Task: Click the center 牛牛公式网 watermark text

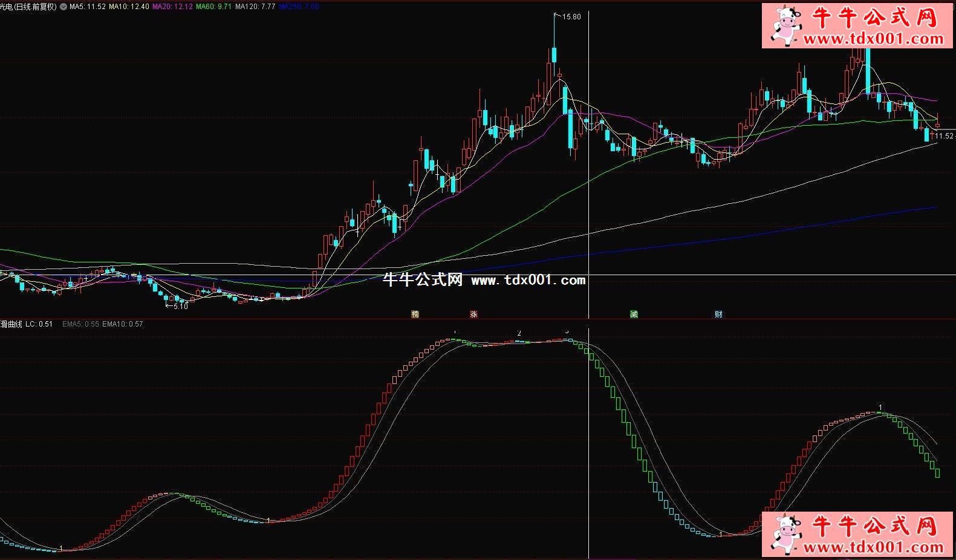Action: (423, 280)
